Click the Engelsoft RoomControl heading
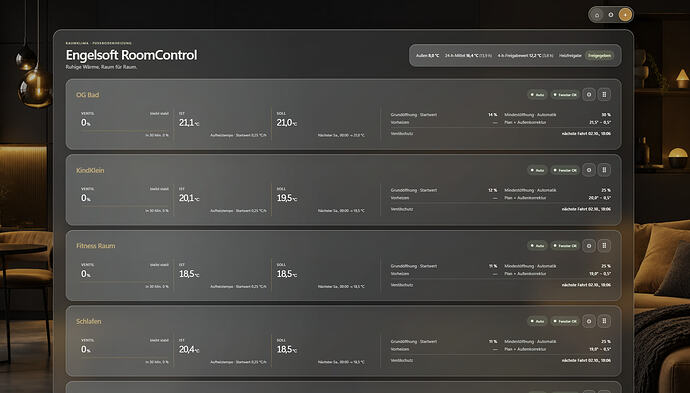This screenshot has width=690, height=393. click(132, 55)
